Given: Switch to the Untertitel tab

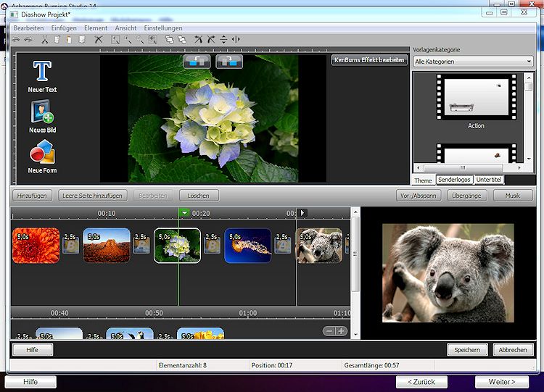Looking at the screenshot, I should coord(489,180).
